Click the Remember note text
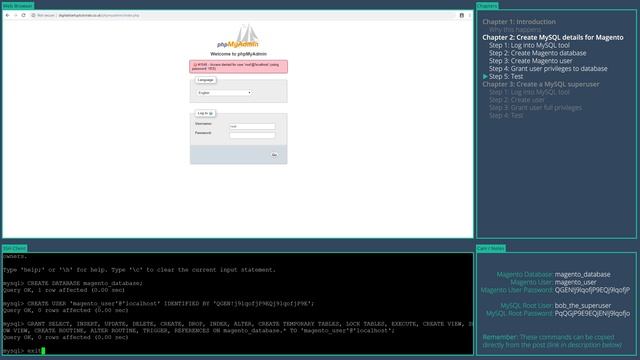640x360 pixels. coord(551,341)
